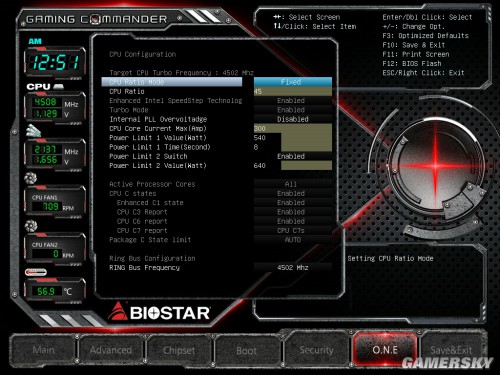
Task: Click the memory module icon in sidebar
Action: [33, 131]
